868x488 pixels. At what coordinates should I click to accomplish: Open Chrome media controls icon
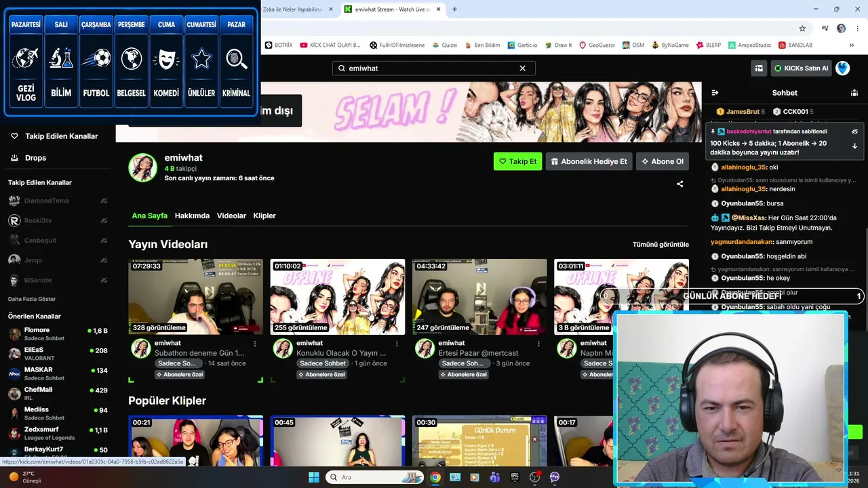tap(825, 28)
